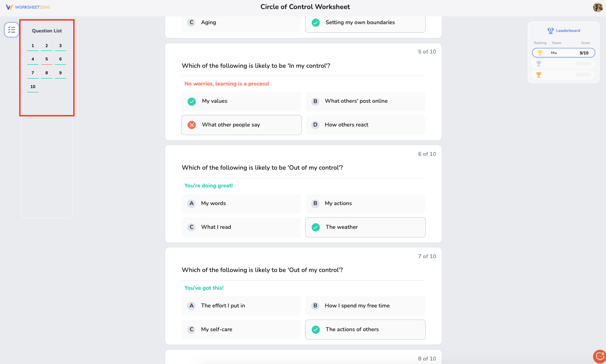Click the gold trophy beside Mia's ranking
The width and height of the screenshot is (606, 364).
click(x=539, y=52)
